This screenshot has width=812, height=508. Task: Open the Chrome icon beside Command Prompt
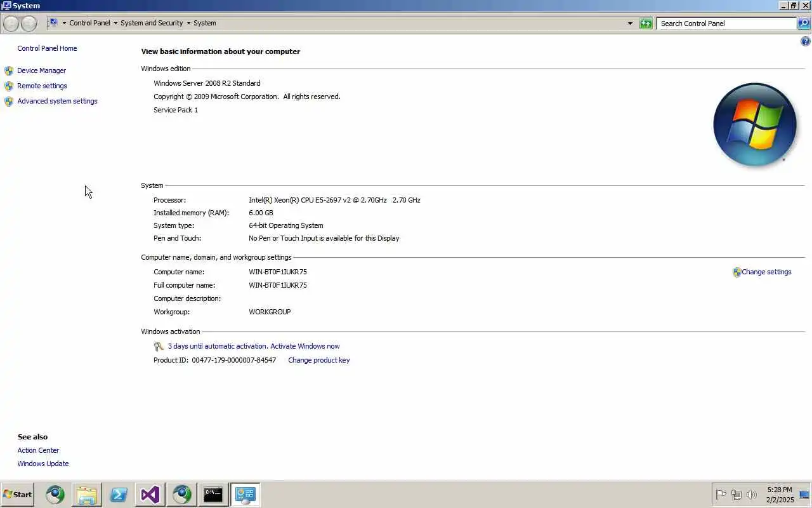pyautogui.click(x=182, y=494)
